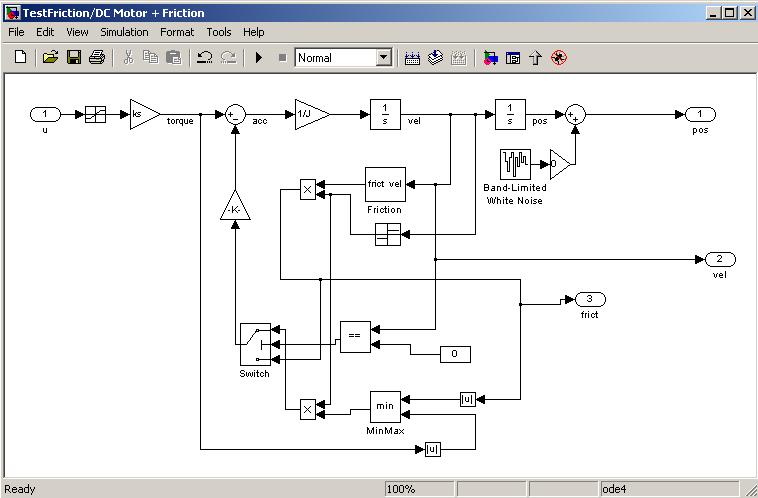Start simulation with the play button
Viewport: 758px width, 498px height.
259,58
